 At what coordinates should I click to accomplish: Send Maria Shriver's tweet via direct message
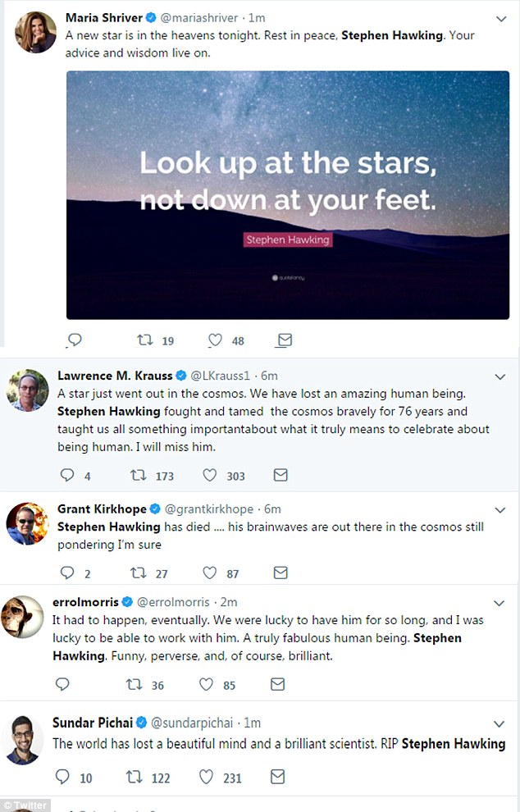pyautogui.click(x=284, y=340)
